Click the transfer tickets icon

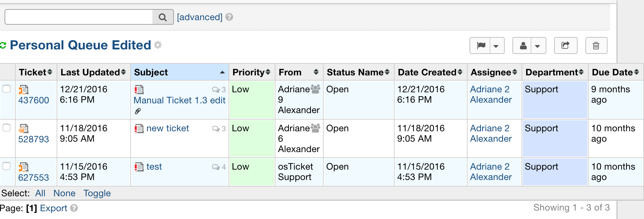[566, 45]
